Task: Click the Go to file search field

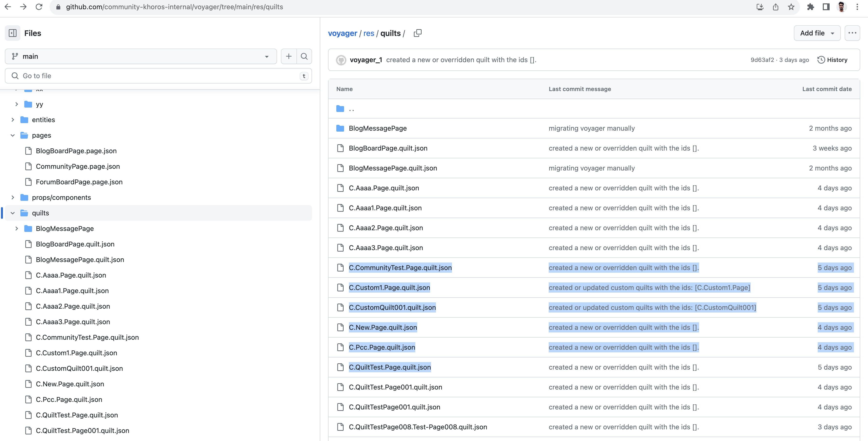Action: pos(158,76)
